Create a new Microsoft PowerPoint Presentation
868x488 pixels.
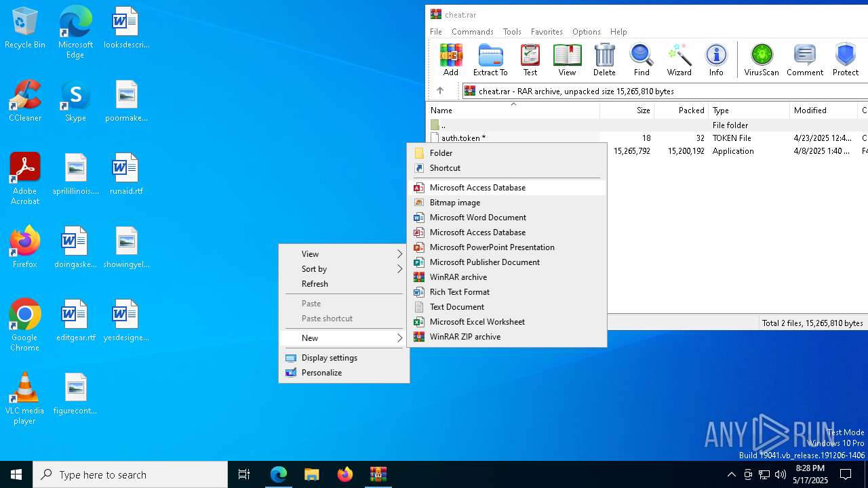point(507,247)
